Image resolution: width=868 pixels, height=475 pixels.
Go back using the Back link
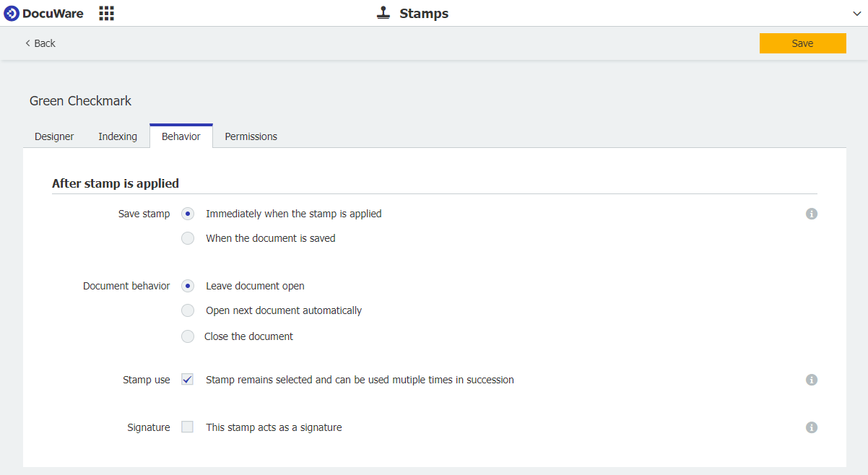coord(40,43)
